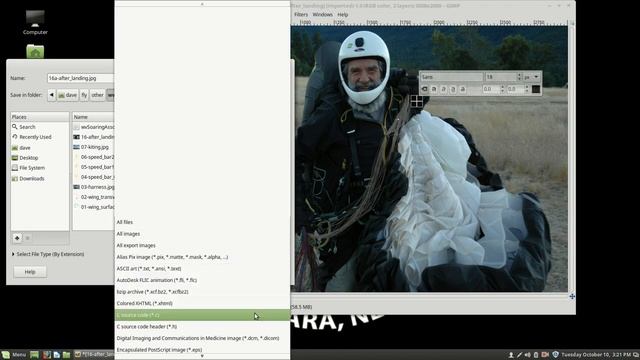Open the Help menu in GIMP
The height and width of the screenshot is (360, 640).
343,14
